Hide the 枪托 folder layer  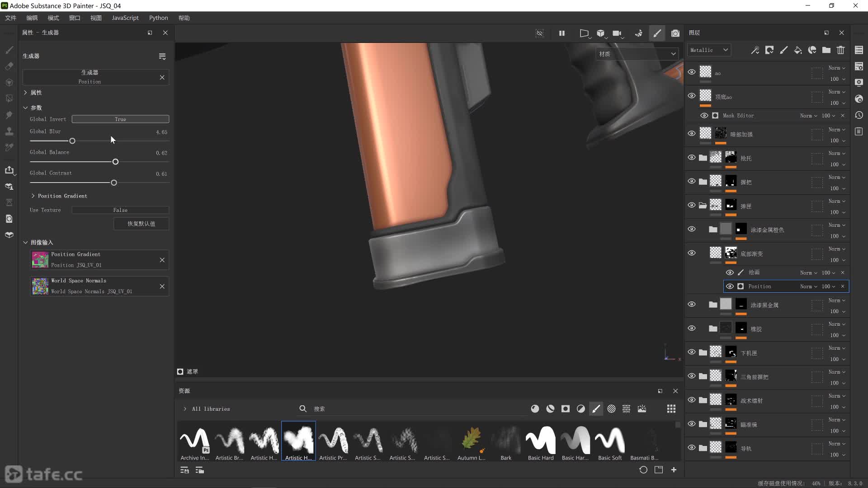point(692,157)
